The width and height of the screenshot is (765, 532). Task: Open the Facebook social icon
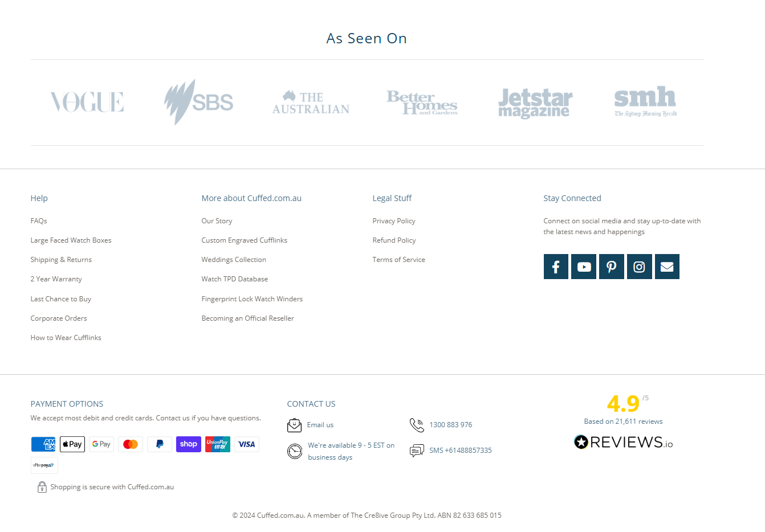[556, 267]
